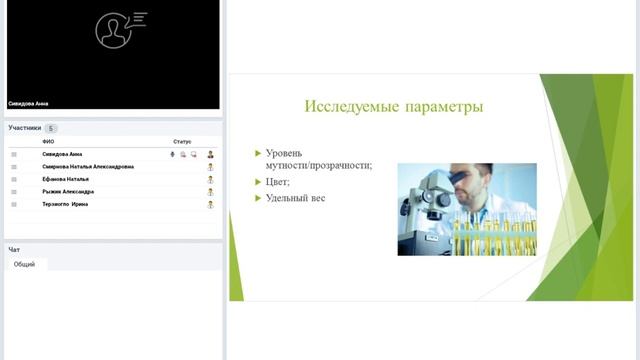Click the participants count badge 5

tap(51, 129)
